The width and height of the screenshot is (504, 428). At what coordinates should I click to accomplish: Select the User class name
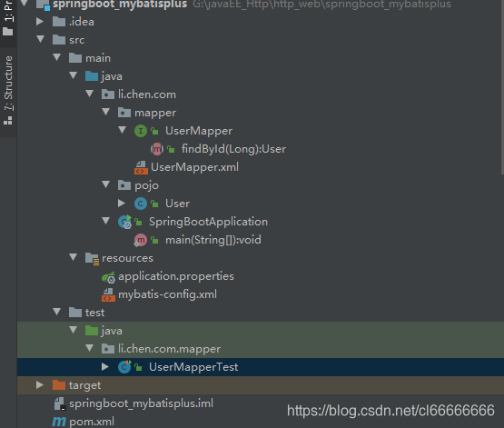coord(177,204)
